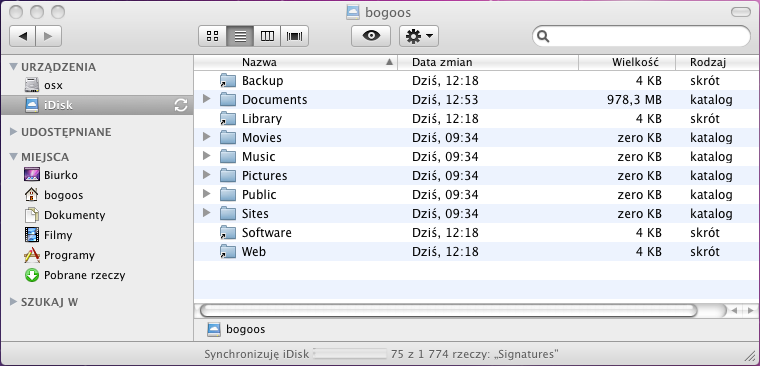Click the Documents date Dziś, 12:53

point(445,100)
